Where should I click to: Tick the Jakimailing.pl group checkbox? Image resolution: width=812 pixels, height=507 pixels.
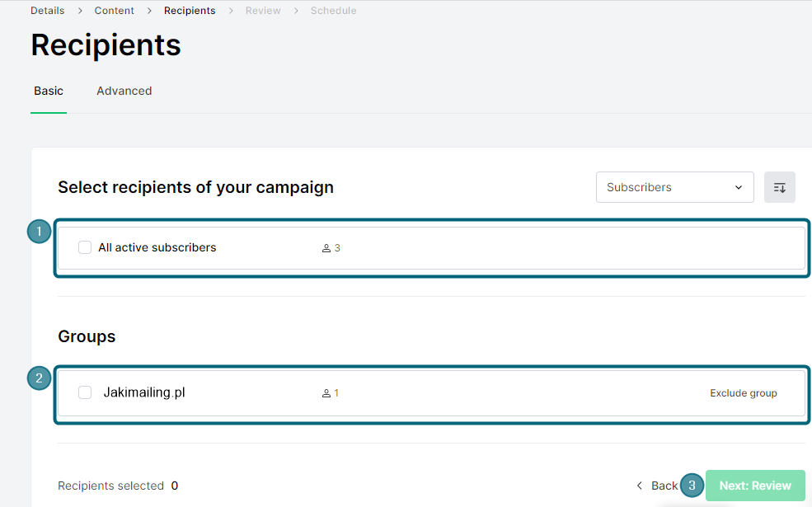(x=85, y=392)
